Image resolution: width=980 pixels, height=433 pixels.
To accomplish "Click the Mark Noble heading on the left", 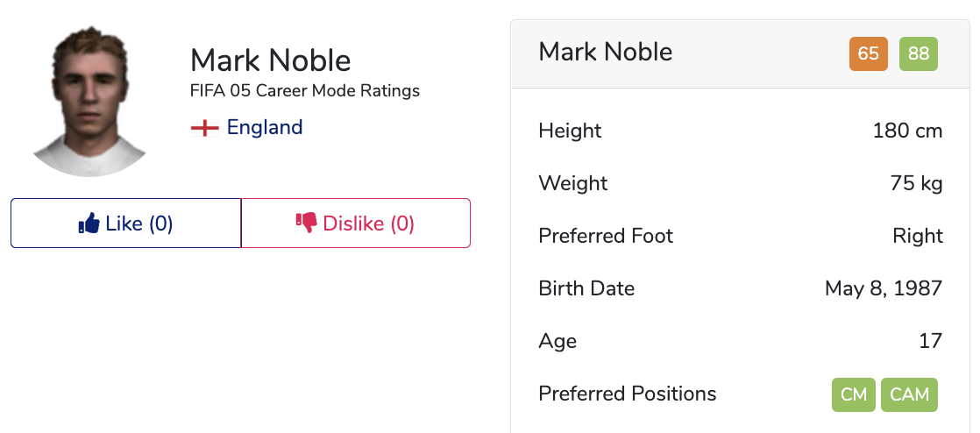I will (271, 60).
